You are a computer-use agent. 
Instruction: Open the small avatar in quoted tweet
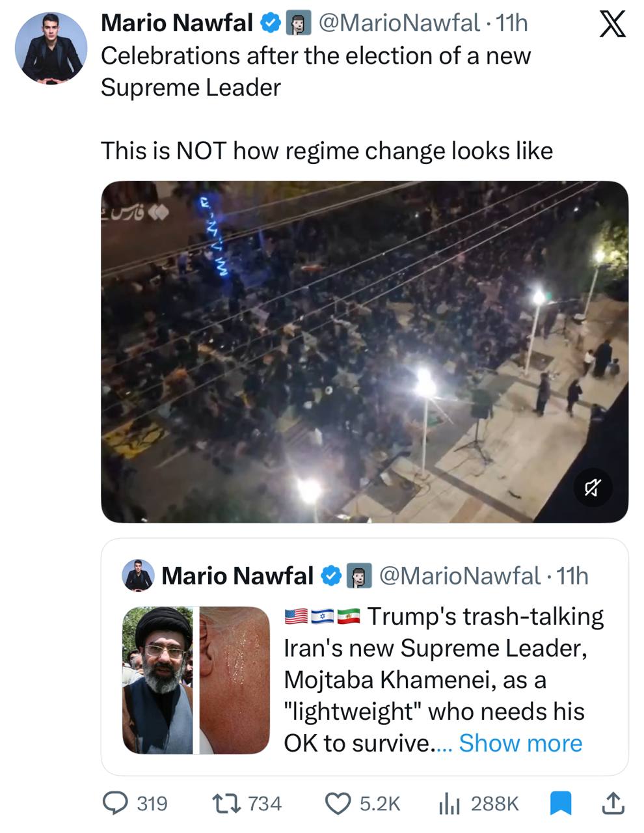[138, 575]
